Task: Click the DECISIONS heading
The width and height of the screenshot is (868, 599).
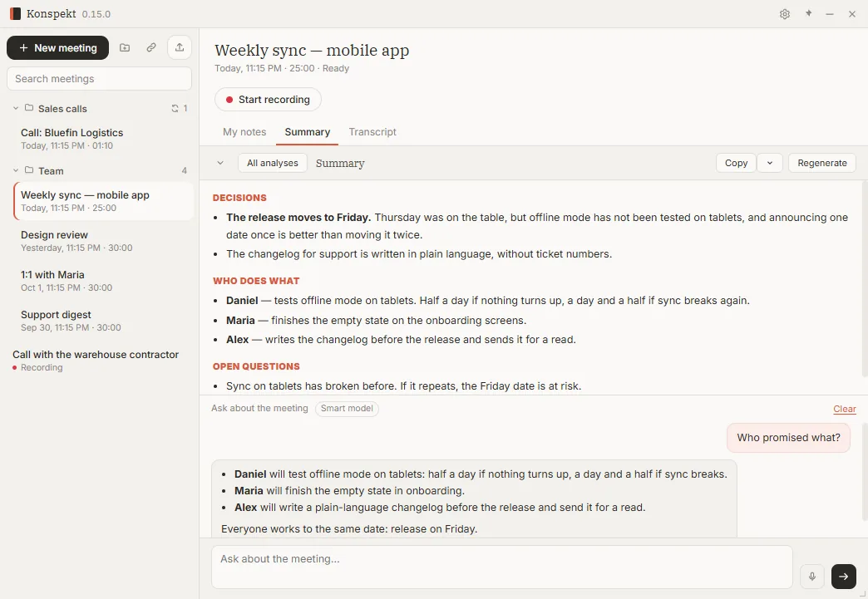Action: point(239,198)
